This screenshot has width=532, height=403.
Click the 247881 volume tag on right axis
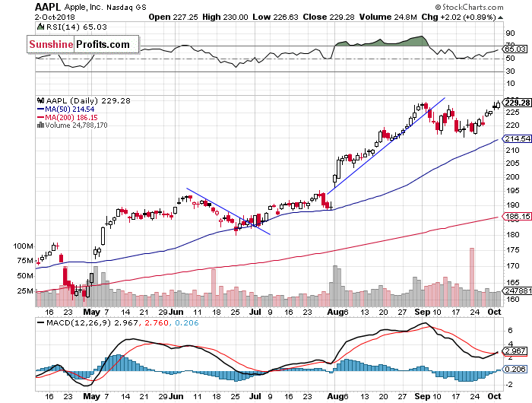518,291
